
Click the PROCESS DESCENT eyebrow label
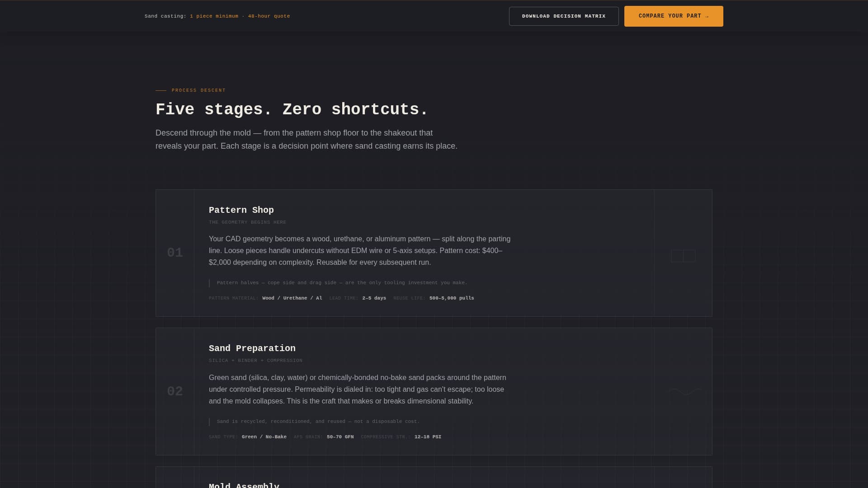pyautogui.click(x=198, y=90)
